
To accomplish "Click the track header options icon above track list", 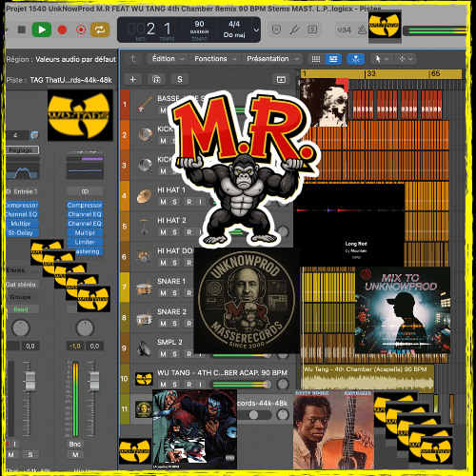I will click(x=281, y=79).
